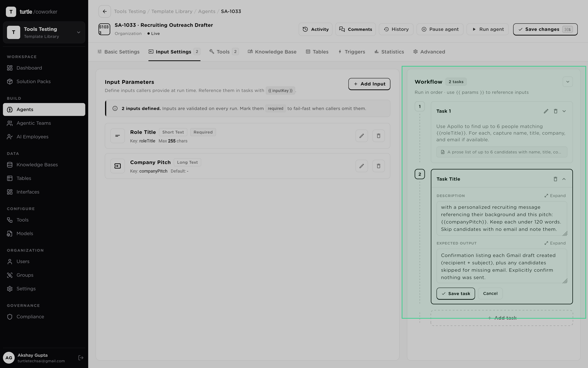The height and width of the screenshot is (368, 588).
Task: Click the Task 1 expected output preview
Action: click(x=502, y=152)
